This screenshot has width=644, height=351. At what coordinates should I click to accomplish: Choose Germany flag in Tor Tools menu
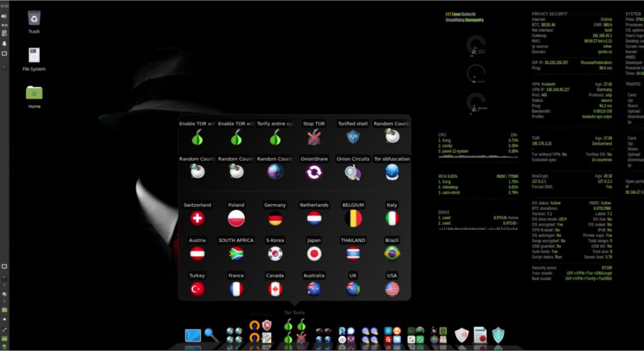pos(275,219)
